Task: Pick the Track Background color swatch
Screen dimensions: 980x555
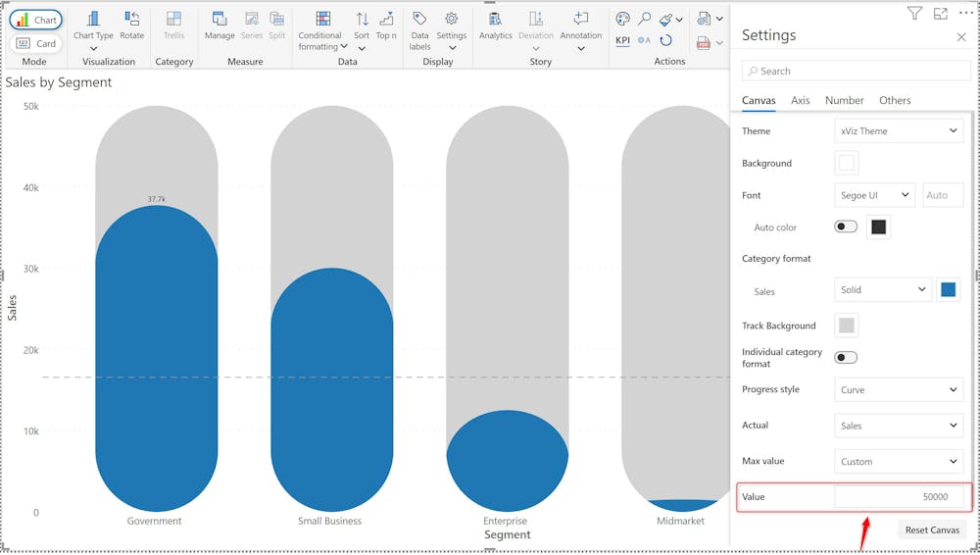Action: (x=847, y=326)
